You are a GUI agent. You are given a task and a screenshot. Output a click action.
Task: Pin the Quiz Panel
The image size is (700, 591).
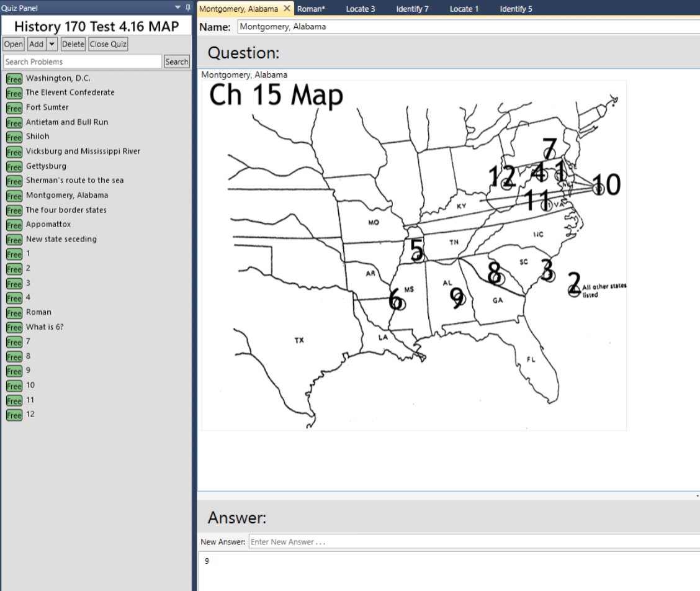click(x=187, y=7)
